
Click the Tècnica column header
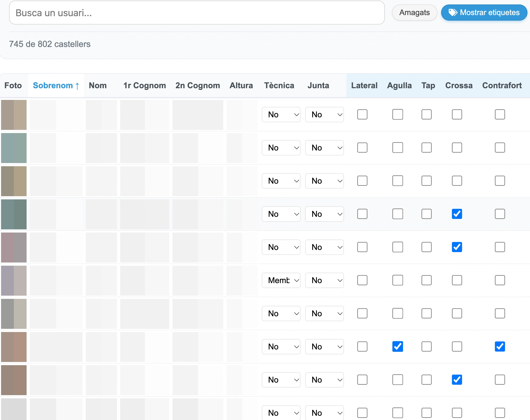[x=279, y=85]
